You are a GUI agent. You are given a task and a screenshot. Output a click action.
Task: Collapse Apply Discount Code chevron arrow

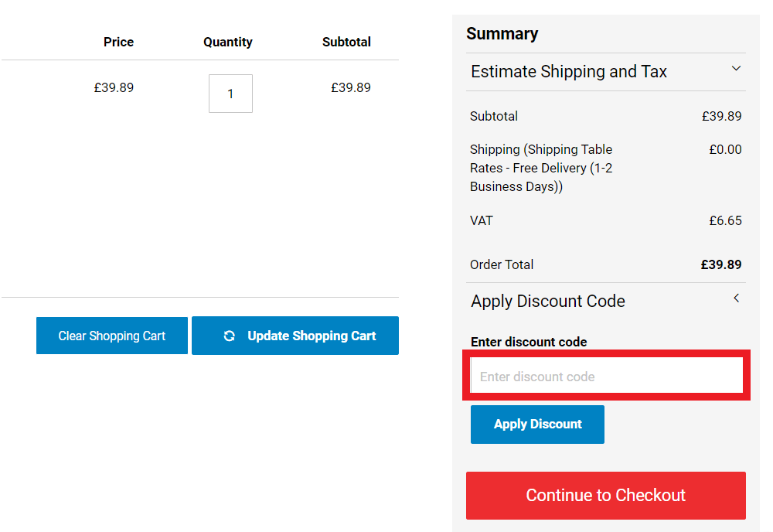pyautogui.click(x=736, y=298)
